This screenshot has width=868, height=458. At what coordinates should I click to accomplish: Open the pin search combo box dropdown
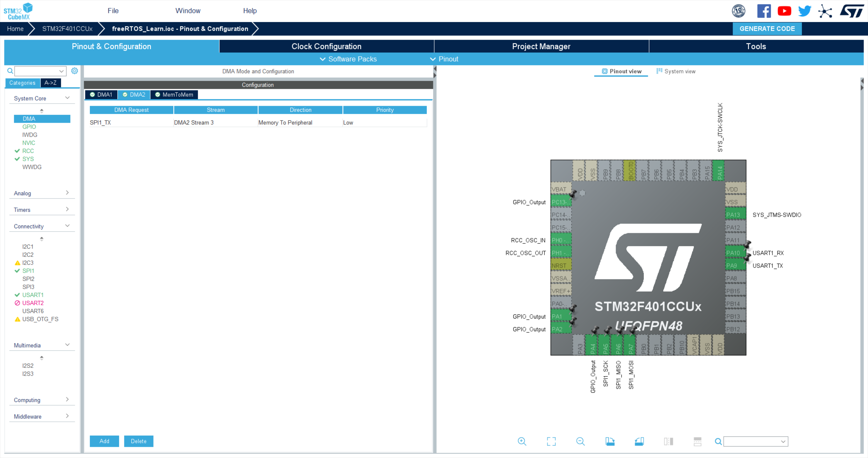[783, 441]
